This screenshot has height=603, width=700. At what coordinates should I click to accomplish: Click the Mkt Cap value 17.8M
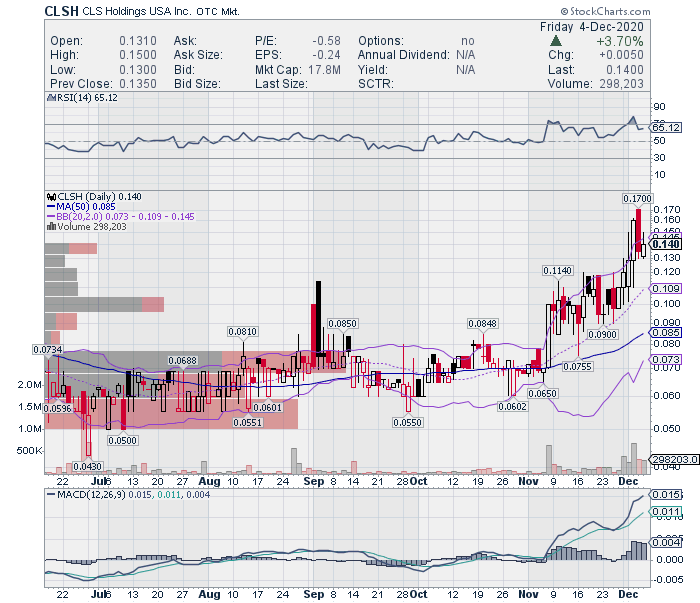pos(324,70)
